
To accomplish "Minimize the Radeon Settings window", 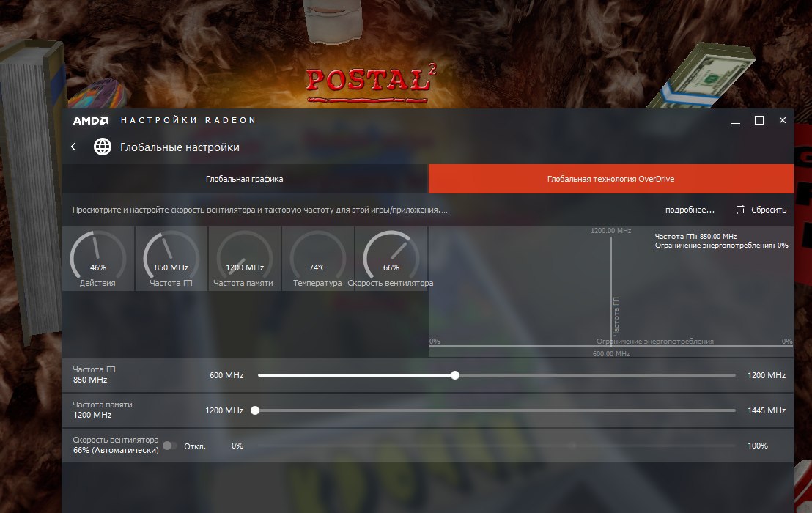I will 736,121.
